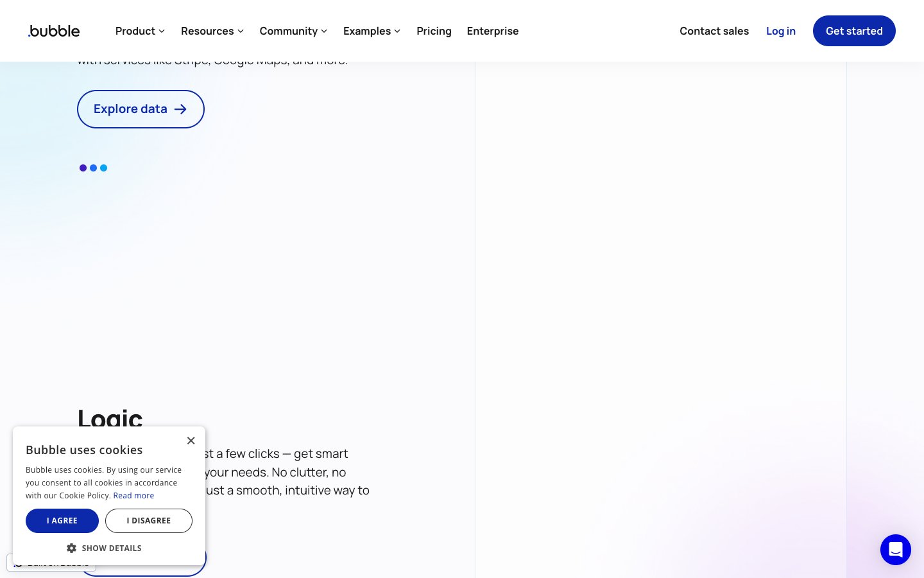Expand the Community menu chevron
Viewport: 924px width, 578px height.
tap(324, 31)
